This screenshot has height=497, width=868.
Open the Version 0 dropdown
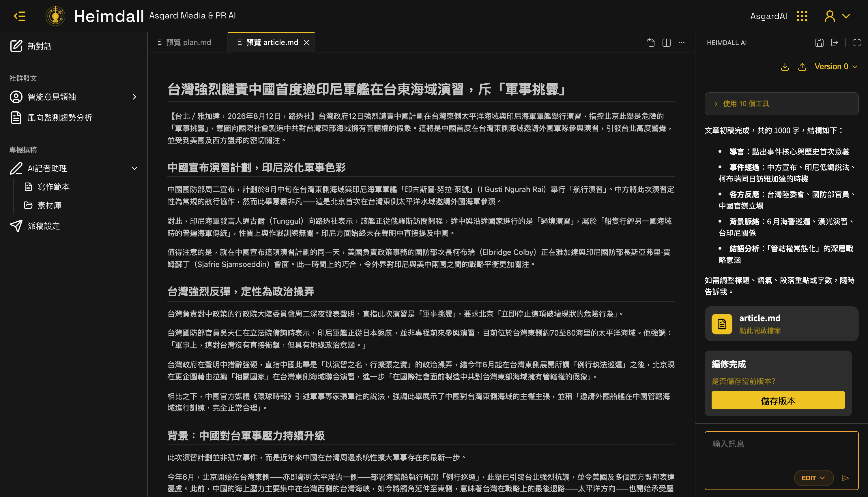836,67
